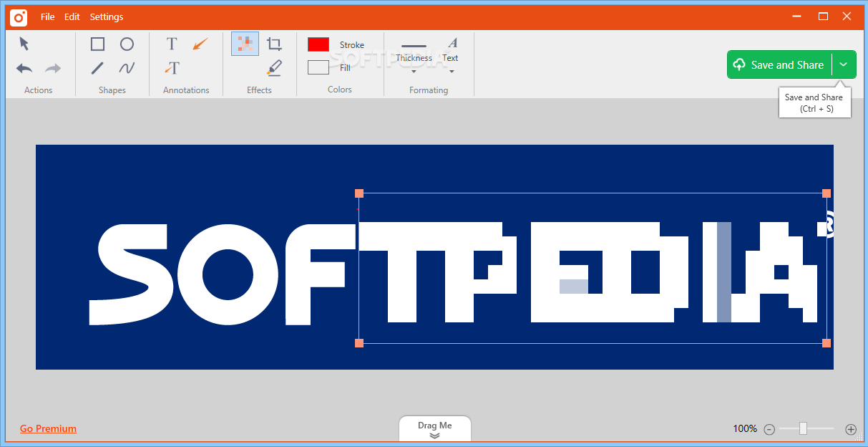Click the zoom slider thumb
The height and width of the screenshot is (447, 868).
coord(803,428)
